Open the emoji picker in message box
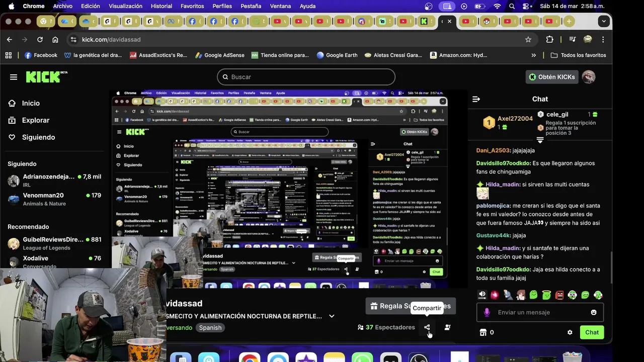Screen dimensions: 644x362 594,312
